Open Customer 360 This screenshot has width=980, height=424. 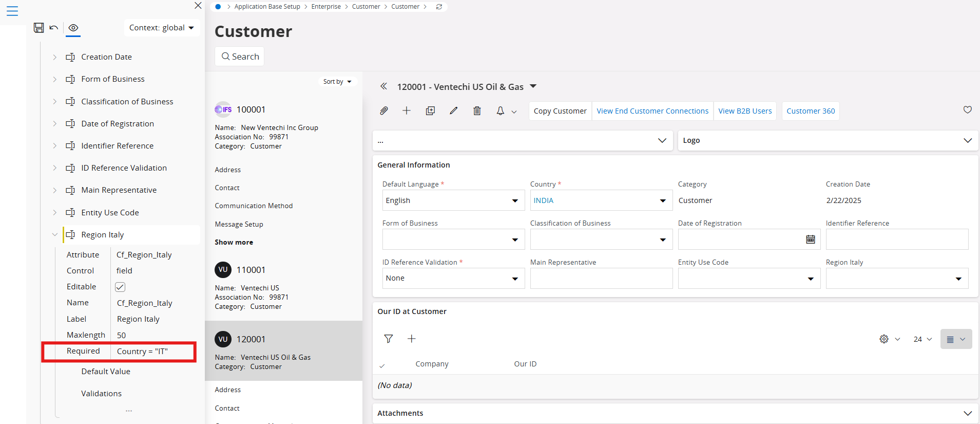pyautogui.click(x=811, y=111)
